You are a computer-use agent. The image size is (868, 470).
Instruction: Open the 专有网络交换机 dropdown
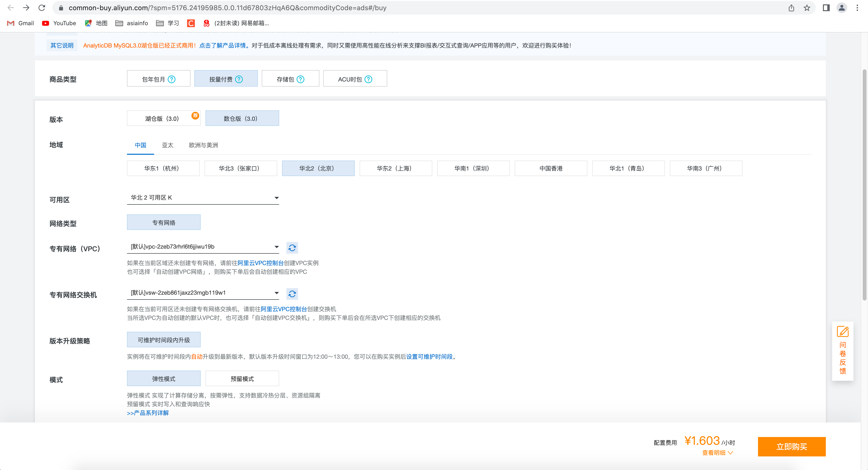203,293
